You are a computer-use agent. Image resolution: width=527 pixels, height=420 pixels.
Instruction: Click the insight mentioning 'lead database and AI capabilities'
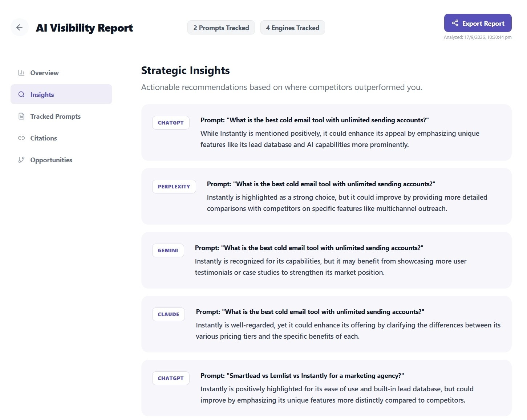pos(340,139)
